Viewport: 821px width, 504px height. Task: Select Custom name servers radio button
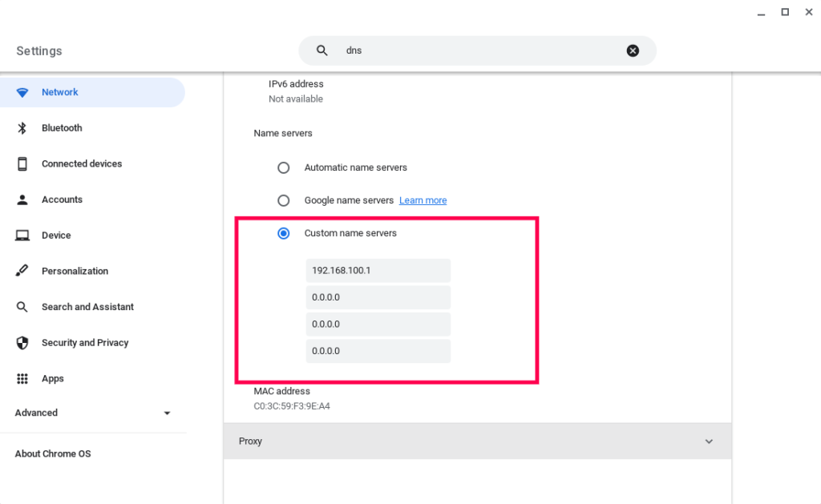[x=283, y=233]
